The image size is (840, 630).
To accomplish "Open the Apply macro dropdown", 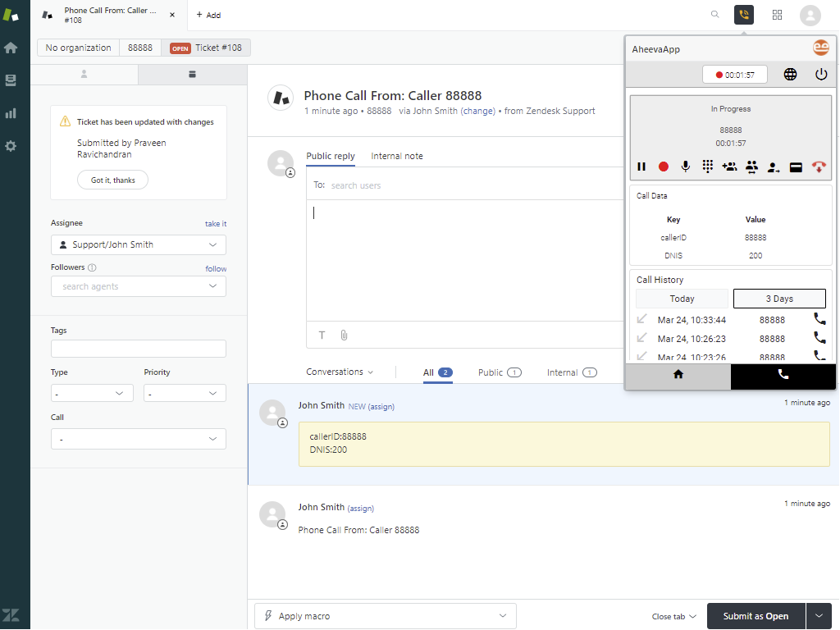I will coord(386,616).
